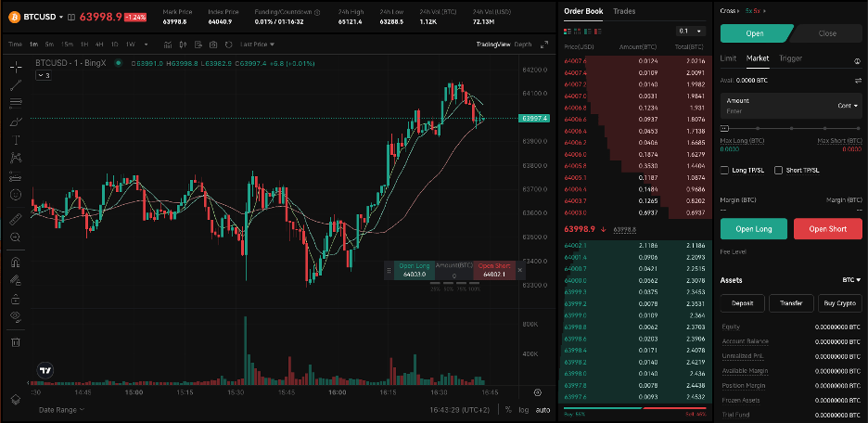The width and height of the screenshot is (868, 423).
Task: Enable the Long TP/SL checkbox
Action: (725, 170)
